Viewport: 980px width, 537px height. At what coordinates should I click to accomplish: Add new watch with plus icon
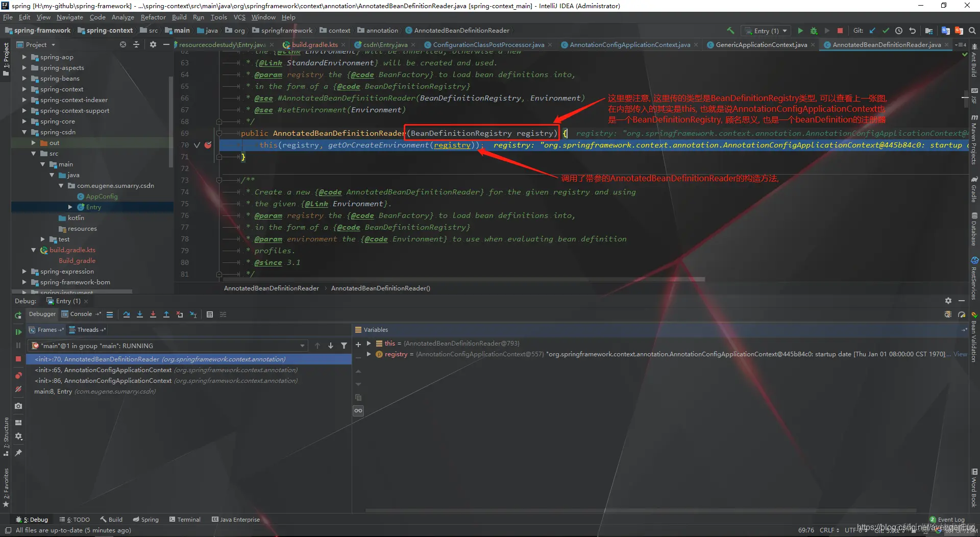click(x=358, y=345)
